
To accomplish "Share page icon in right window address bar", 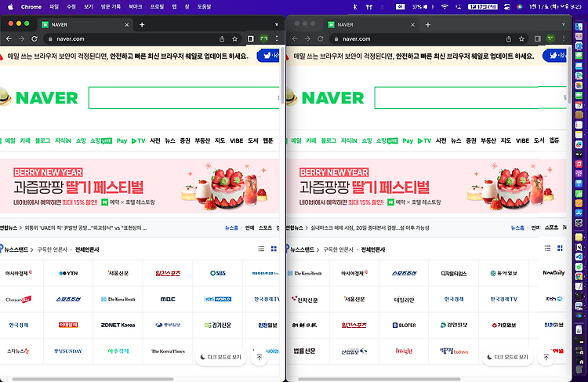I will [509, 38].
